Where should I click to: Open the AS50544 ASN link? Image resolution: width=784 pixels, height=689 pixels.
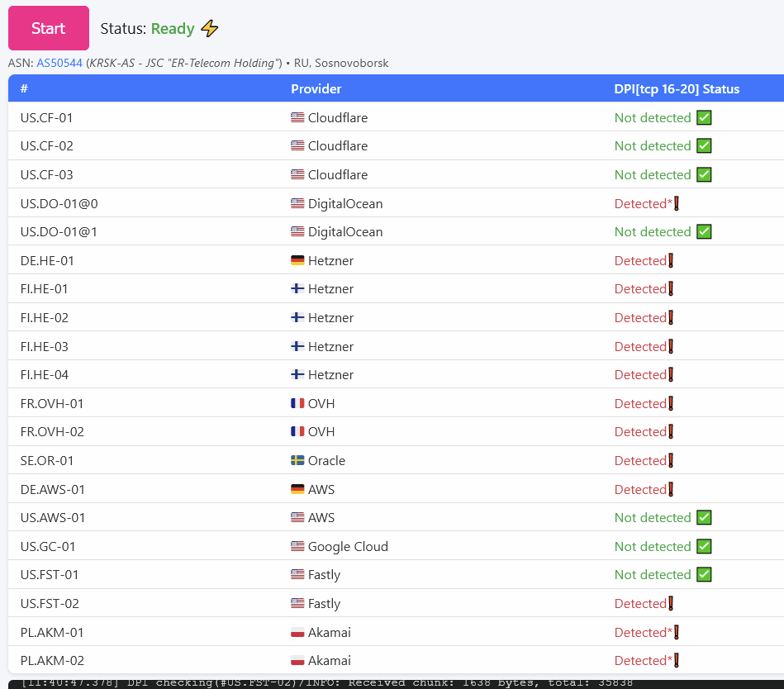(59, 63)
